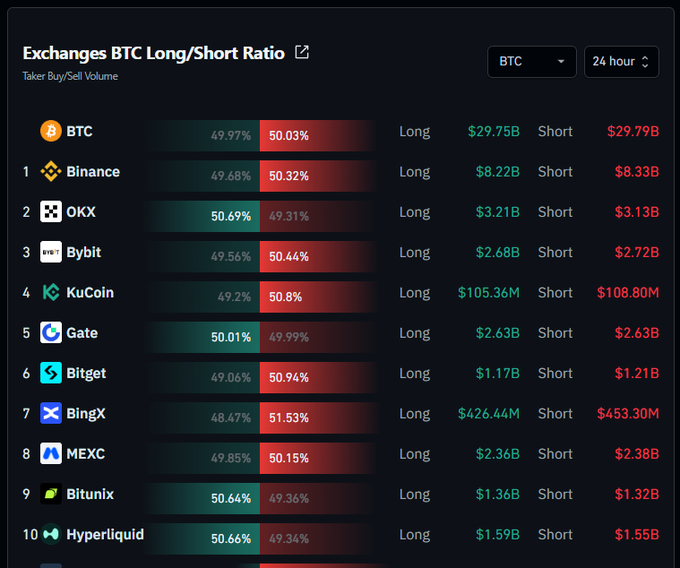Click OKX short volume $3.13B
Screen dimensions: 680x568
point(637,212)
